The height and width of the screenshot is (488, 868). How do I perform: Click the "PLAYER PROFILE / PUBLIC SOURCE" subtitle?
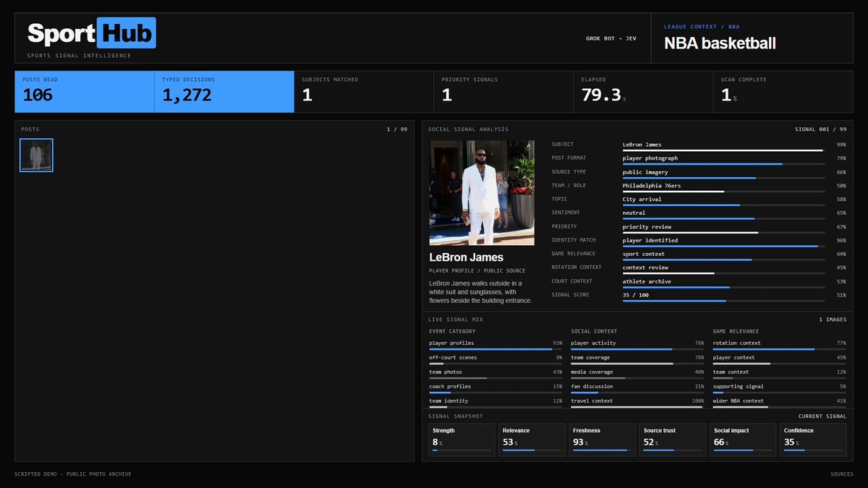[476, 271]
